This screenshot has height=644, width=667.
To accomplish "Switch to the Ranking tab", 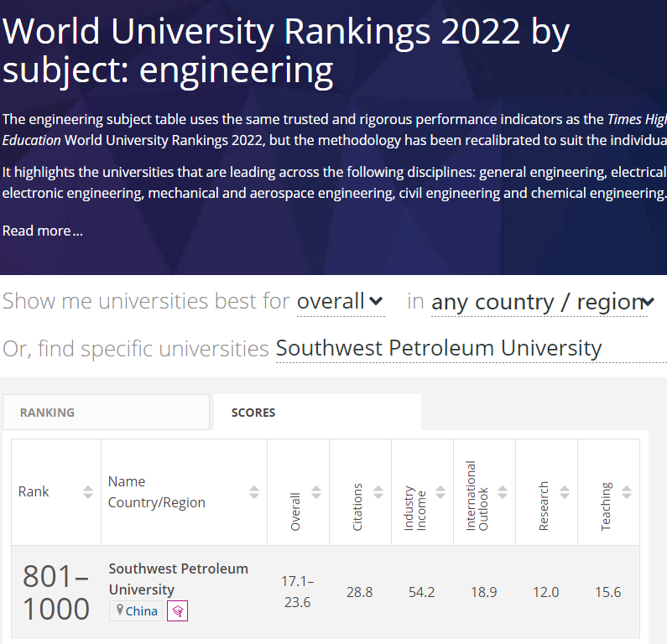I will 106,413.
